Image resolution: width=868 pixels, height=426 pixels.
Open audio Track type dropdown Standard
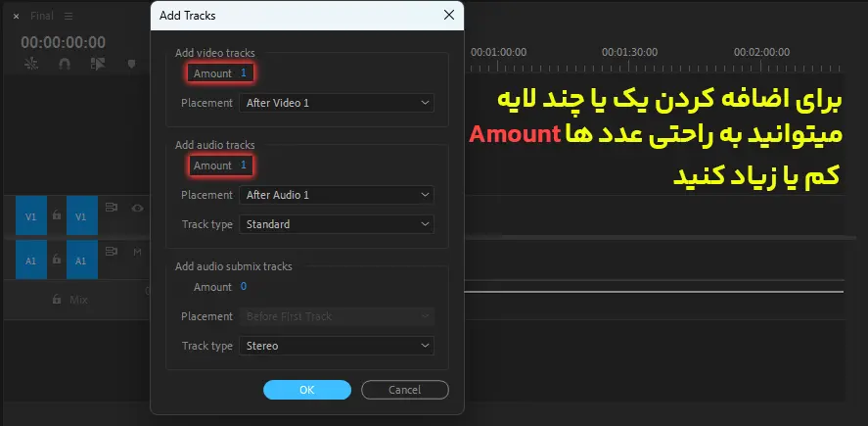click(x=337, y=224)
